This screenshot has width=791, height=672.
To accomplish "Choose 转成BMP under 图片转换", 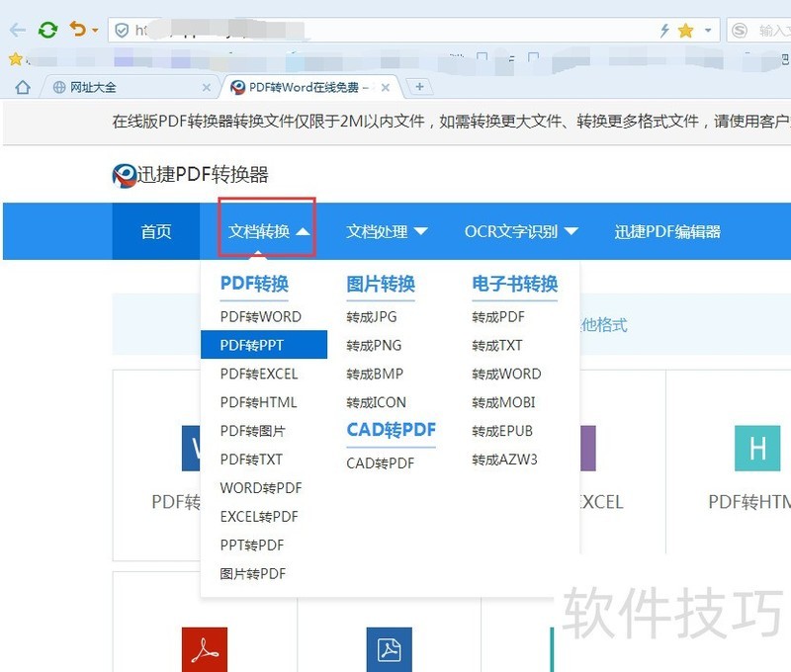I will pos(375,374).
